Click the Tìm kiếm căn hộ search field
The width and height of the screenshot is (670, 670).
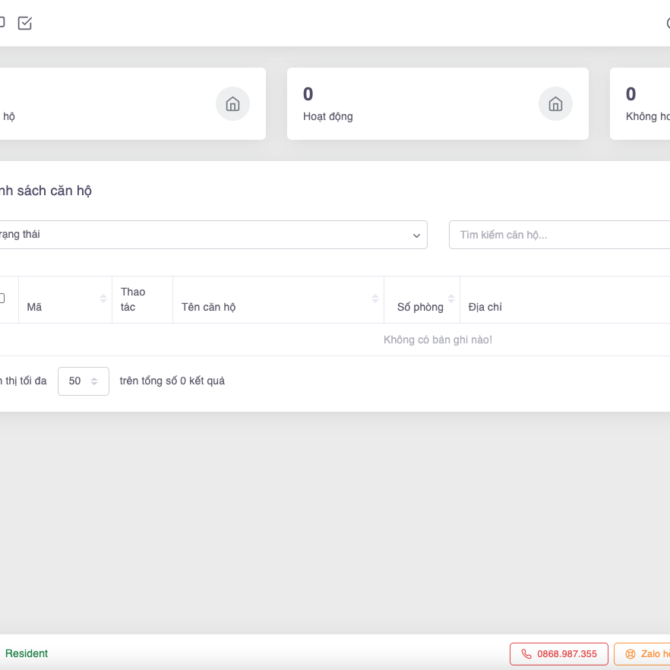(558, 235)
